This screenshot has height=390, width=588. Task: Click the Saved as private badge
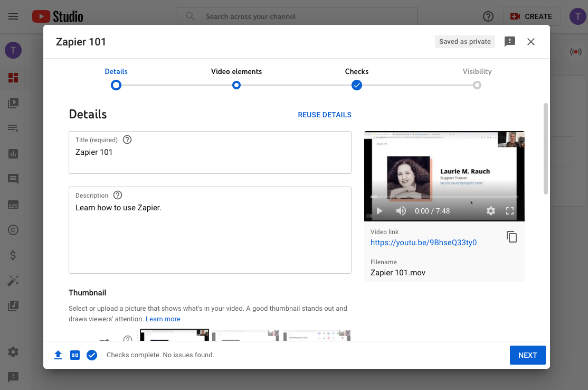(x=464, y=42)
